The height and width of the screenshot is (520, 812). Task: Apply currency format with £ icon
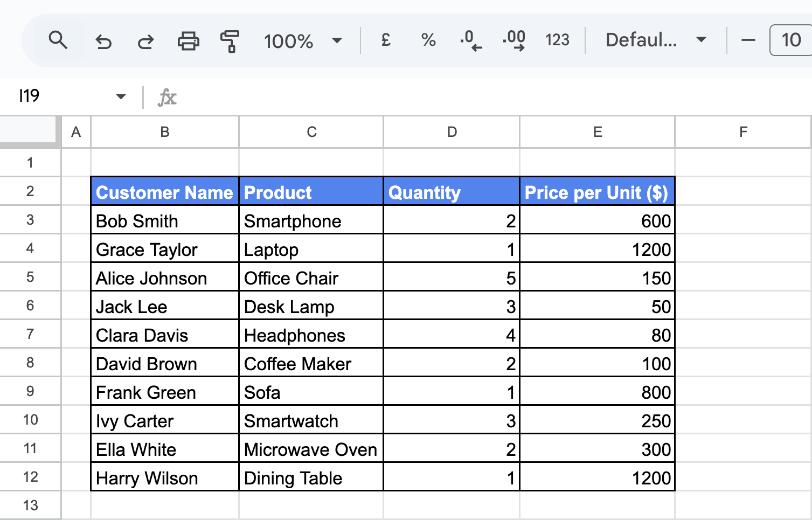coord(386,40)
